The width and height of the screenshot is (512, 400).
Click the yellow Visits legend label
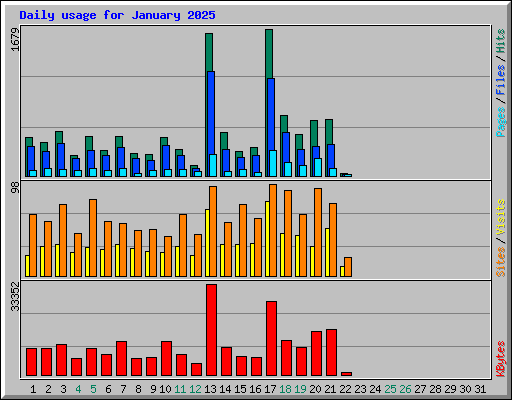point(501,218)
